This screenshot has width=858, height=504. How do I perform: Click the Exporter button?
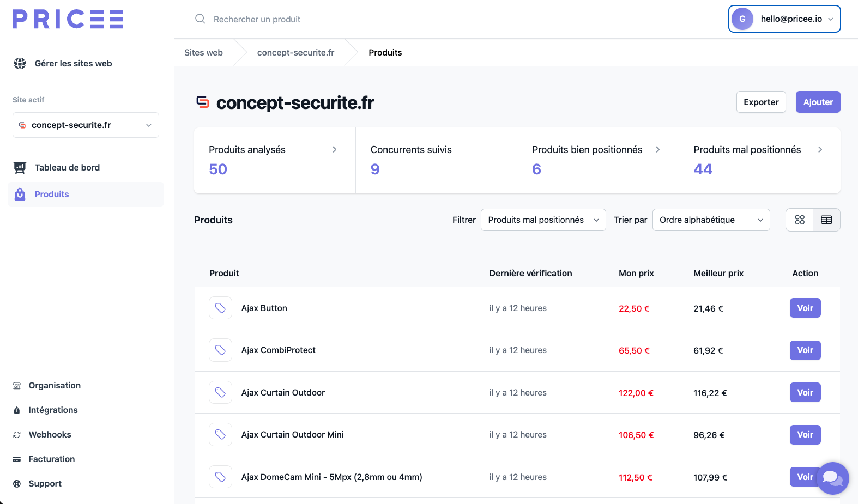click(x=761, y=102)
